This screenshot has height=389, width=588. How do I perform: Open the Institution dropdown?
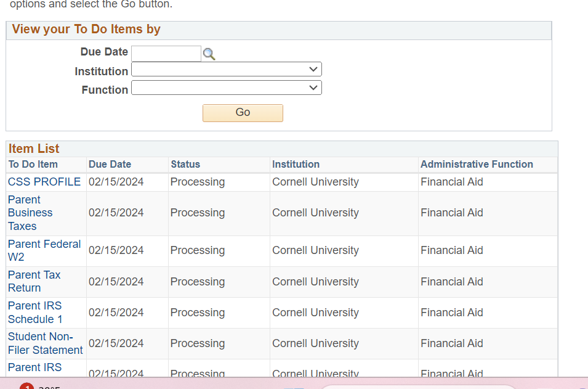[x=227, y=70]
